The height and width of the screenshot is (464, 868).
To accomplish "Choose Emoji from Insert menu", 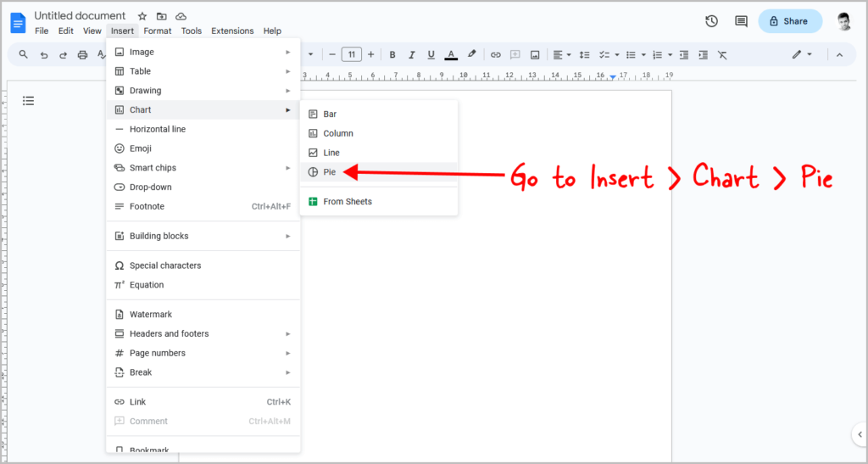I will [203, 148].
